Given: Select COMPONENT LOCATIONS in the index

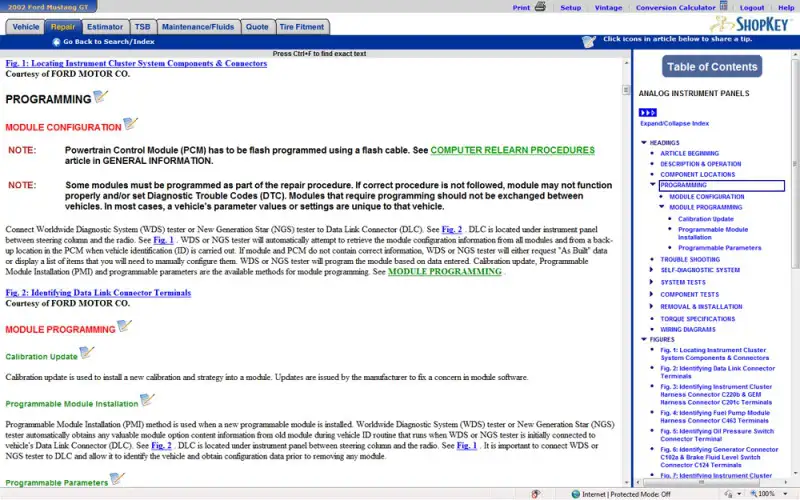Looking at the screenshot, I should click(697, 174).
